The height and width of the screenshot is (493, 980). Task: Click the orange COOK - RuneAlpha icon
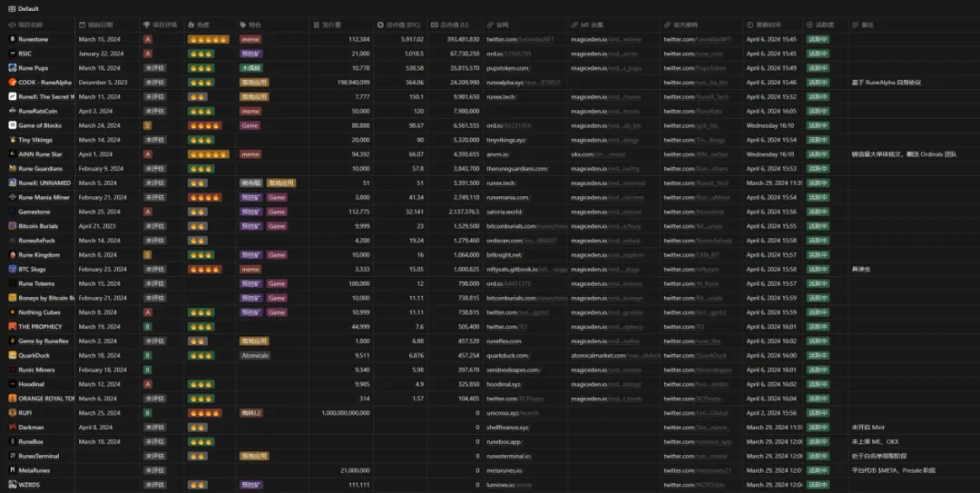[x=13, y=83]
